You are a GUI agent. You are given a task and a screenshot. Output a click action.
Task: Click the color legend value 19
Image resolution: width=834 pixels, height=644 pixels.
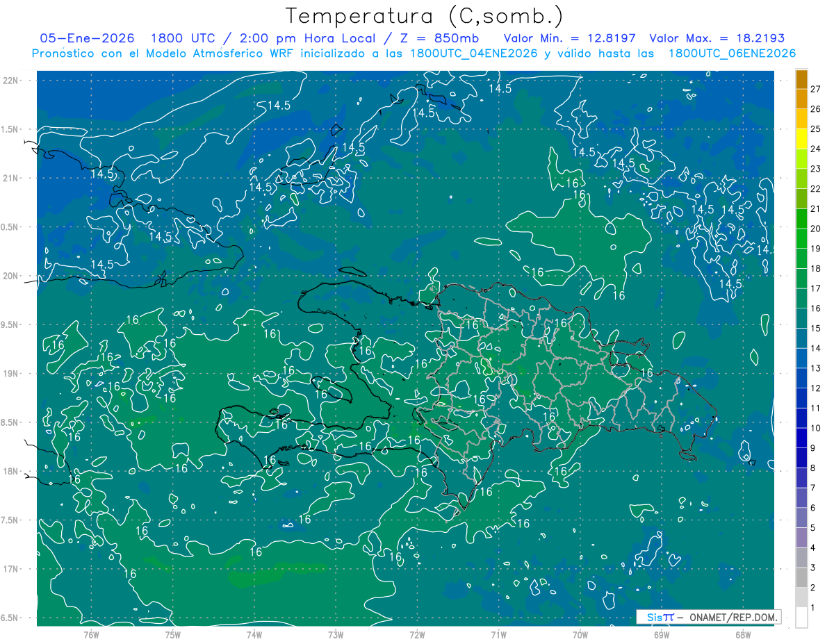816,249
